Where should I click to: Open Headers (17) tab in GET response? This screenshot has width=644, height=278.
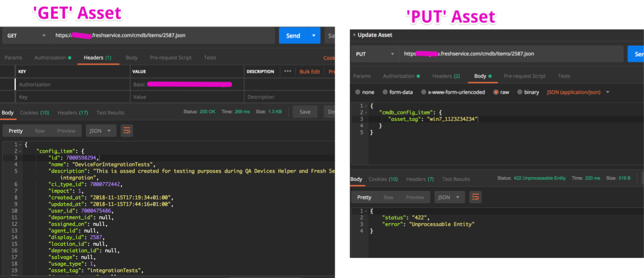point(73,113)
